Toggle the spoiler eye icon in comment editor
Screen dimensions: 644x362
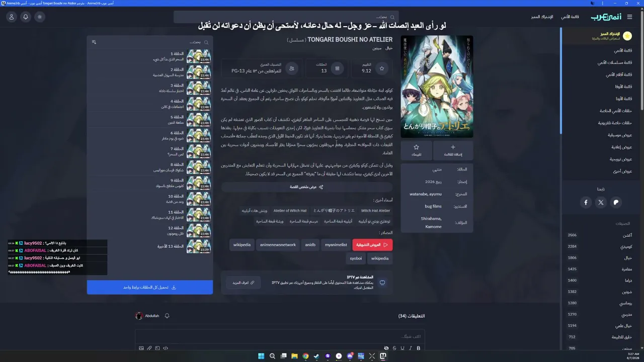click(x=386, y=348)
